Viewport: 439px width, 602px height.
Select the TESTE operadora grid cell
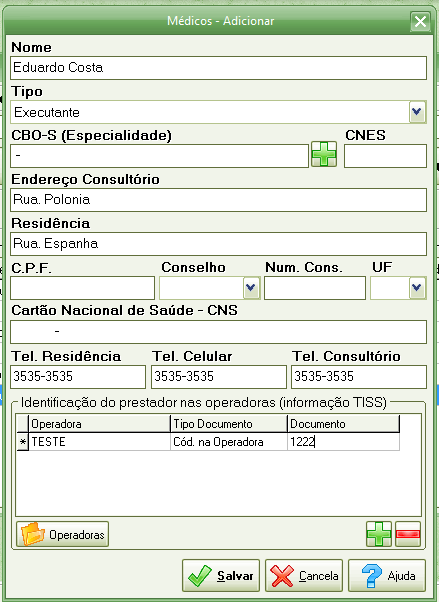click(x=99, y=442)
